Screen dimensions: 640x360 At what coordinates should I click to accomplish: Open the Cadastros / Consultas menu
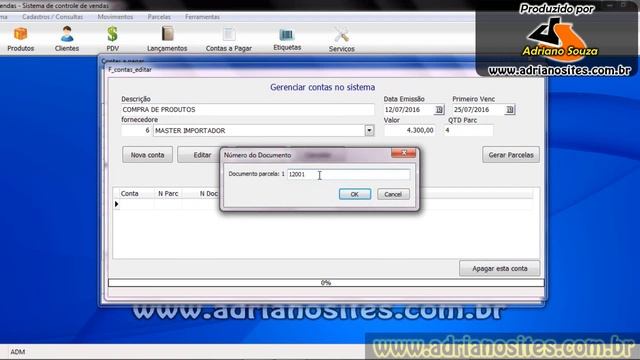tap(52, 17)
